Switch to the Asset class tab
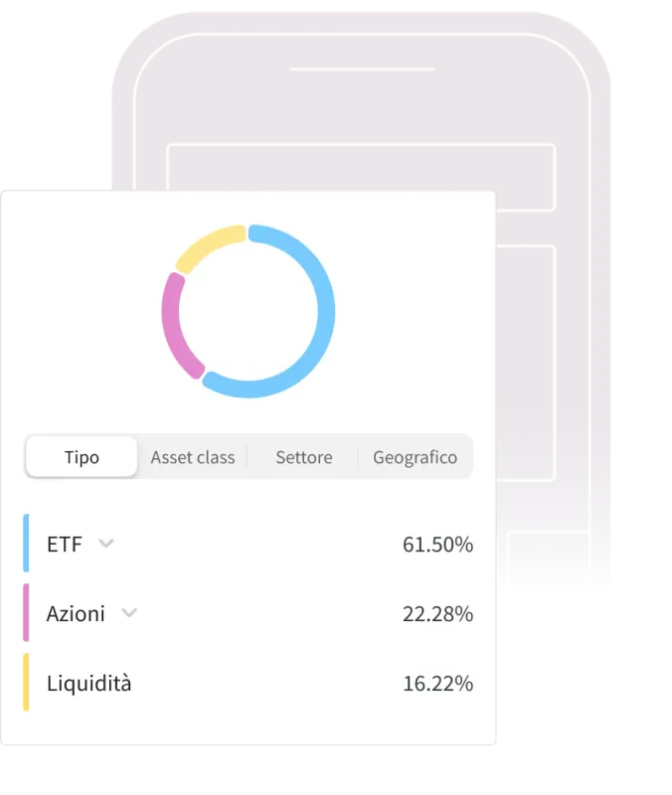Viewport: 672px width, 795px height. pos(193,457)
